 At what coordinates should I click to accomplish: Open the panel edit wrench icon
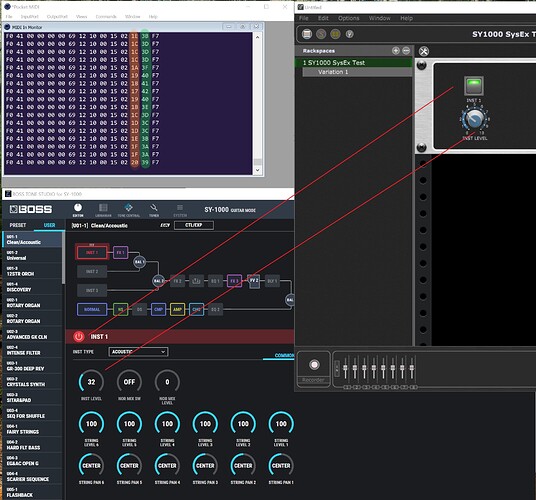pyautogui.click(x=424, y=51)
